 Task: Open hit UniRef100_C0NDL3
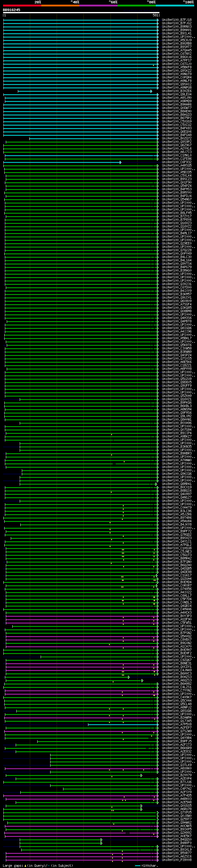coord(176,603)
